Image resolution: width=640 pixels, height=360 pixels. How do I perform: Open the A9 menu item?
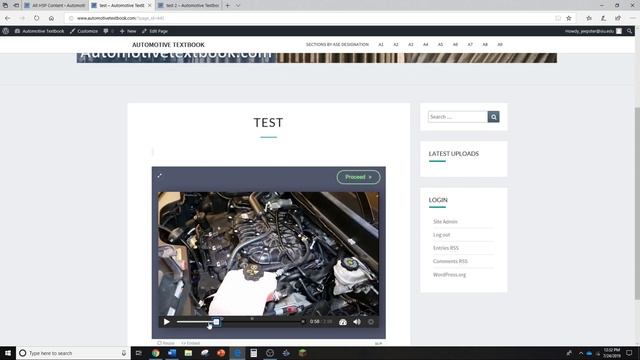500,44
